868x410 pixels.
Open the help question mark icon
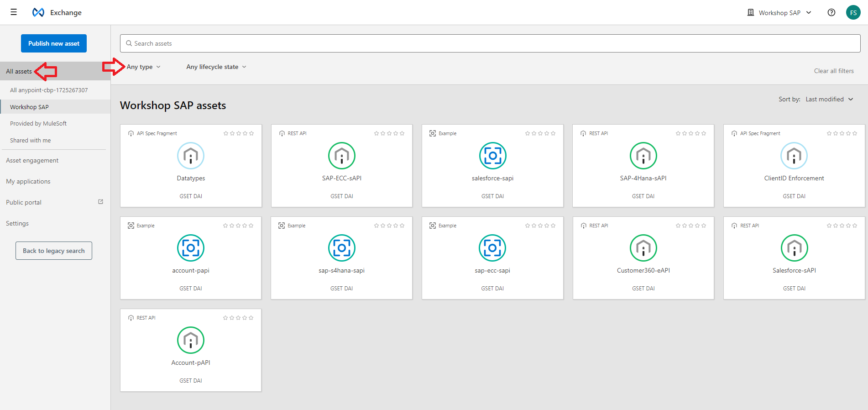(831, 12)
